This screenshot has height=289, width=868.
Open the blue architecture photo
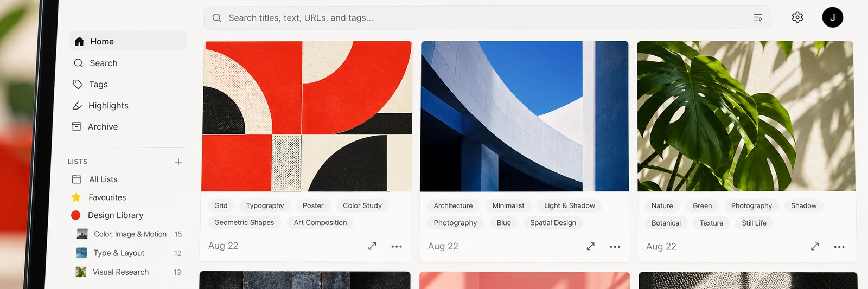pyautogui.click(x=525, y=116)
